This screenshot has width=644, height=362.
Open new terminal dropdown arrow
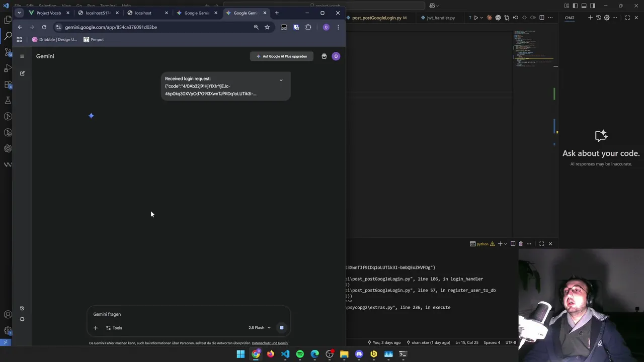point(505,244)
